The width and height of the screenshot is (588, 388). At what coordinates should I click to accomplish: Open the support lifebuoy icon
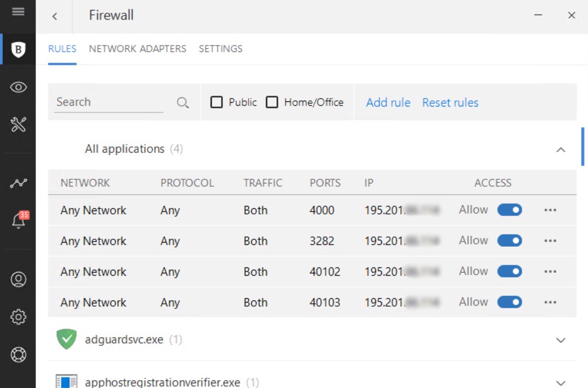pyautogui.click(x=18, y=354)
